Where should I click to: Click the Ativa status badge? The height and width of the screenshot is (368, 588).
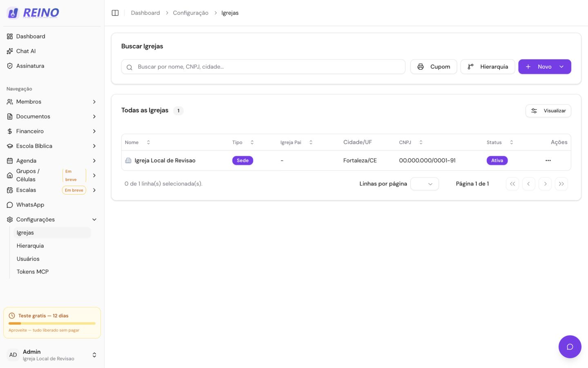(497, 161)
